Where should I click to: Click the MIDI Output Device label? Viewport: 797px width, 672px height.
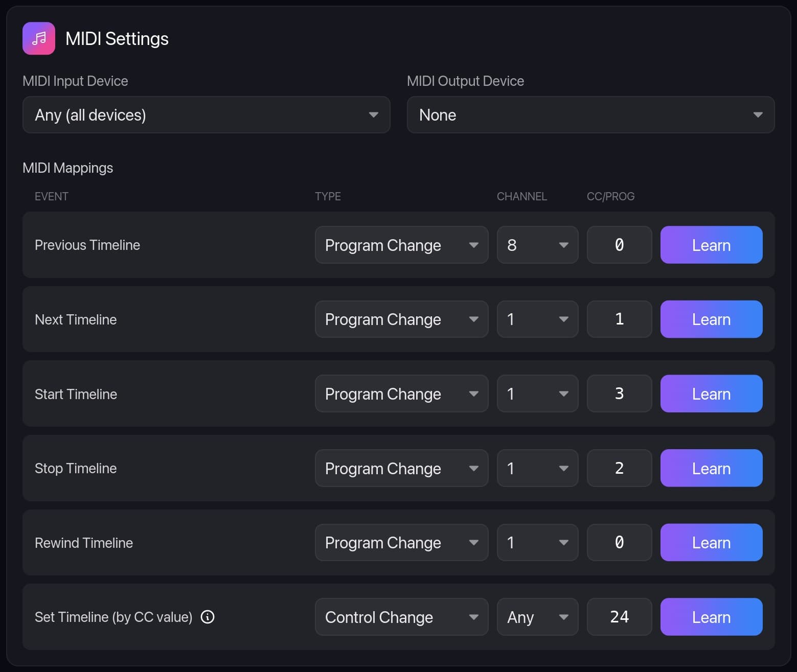465,81
